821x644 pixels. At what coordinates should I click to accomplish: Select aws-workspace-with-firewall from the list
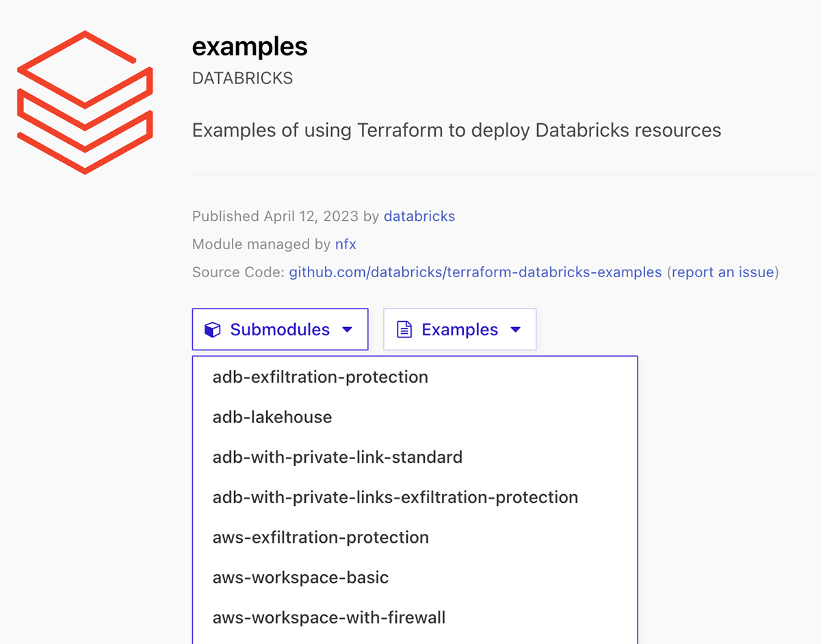pos(328,617)
